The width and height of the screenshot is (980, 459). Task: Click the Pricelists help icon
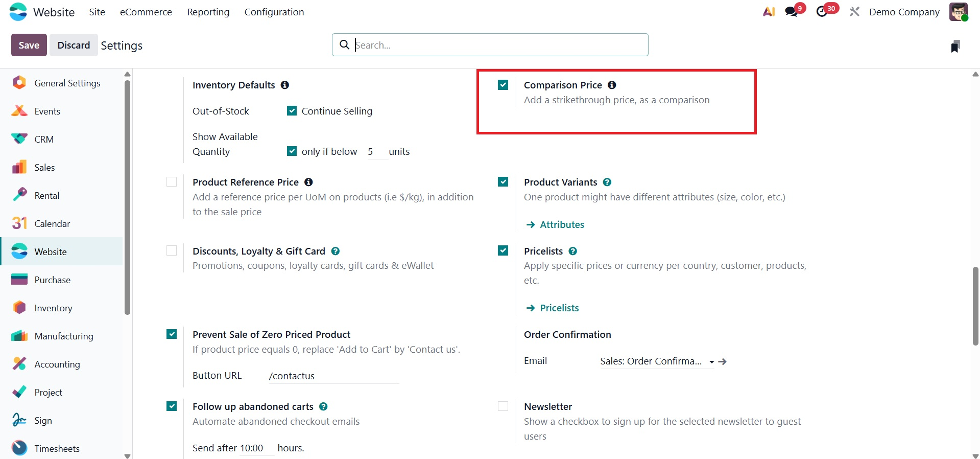point(573,251)
